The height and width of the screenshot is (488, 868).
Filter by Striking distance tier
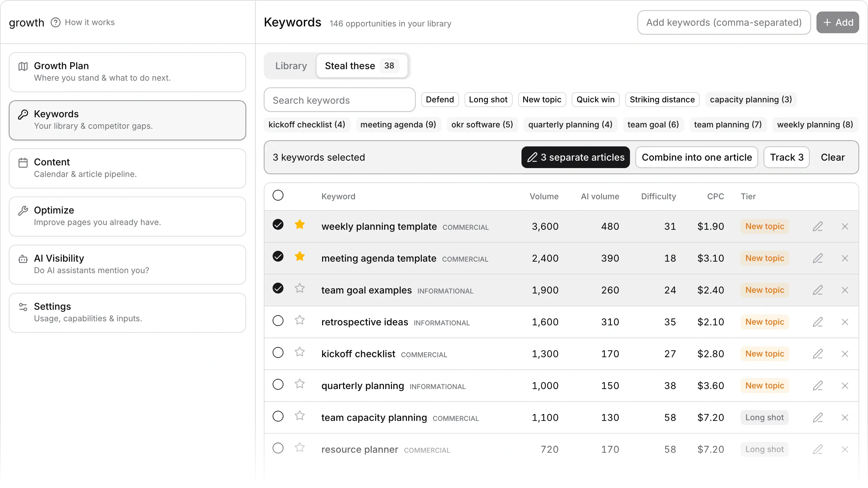click(662, 100)
